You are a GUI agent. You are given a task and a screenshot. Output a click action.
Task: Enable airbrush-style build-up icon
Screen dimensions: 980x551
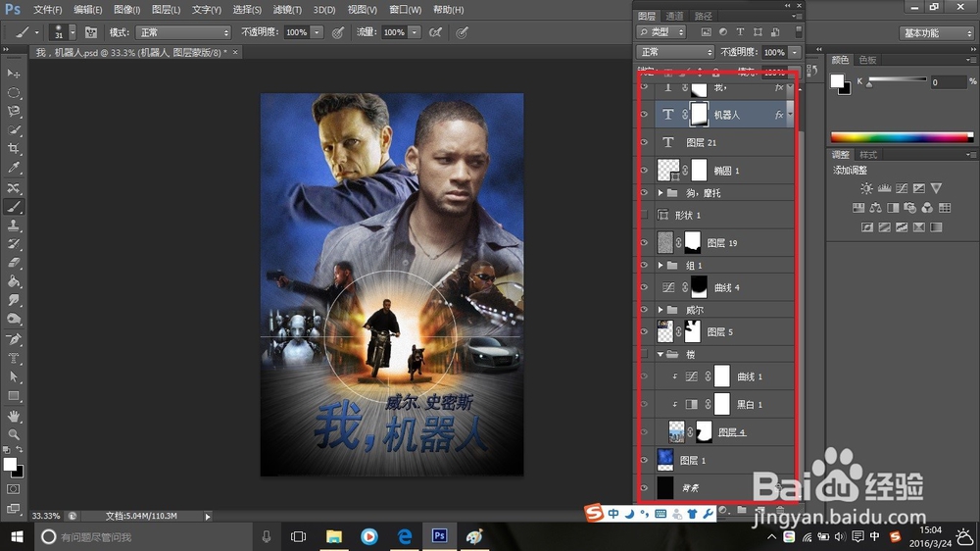point(436,32)
